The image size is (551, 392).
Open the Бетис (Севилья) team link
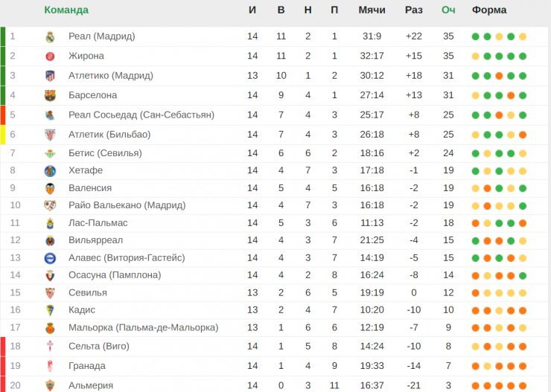tap(105, 153)
